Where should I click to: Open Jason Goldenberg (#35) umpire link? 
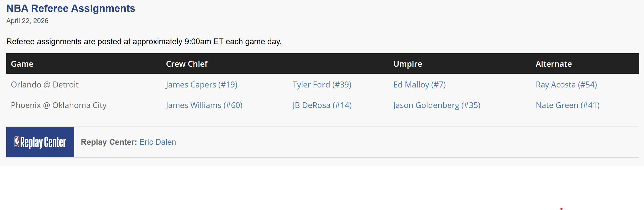[437, 105]
